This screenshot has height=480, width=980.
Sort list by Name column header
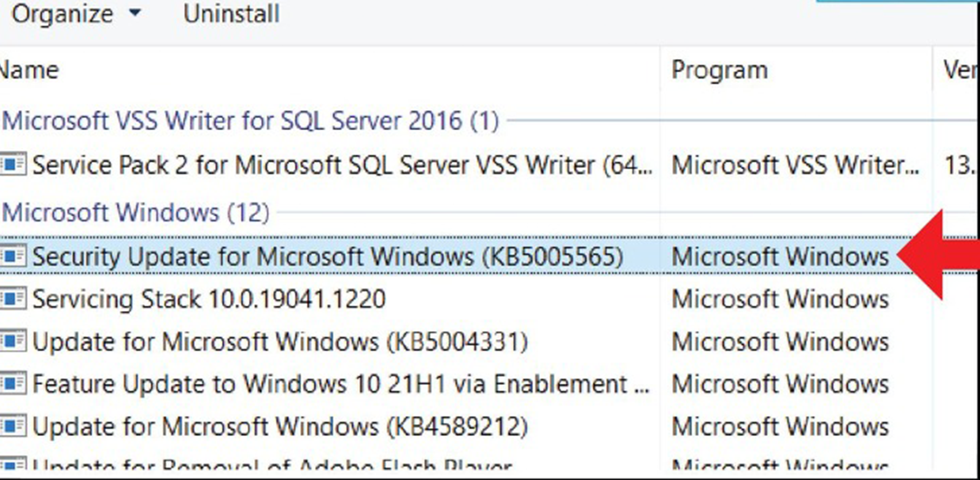(x=30, y=70)
